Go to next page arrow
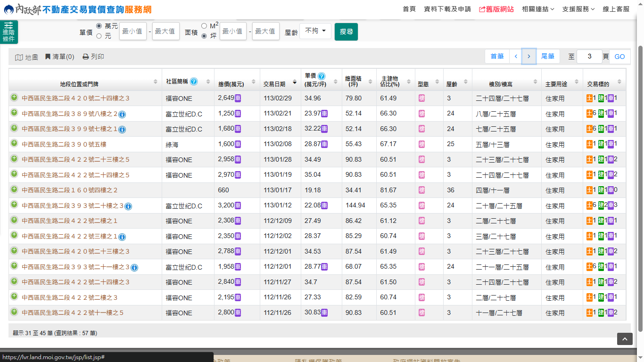The height and width of the screenshot is (362, 644). tap(529, 57)
